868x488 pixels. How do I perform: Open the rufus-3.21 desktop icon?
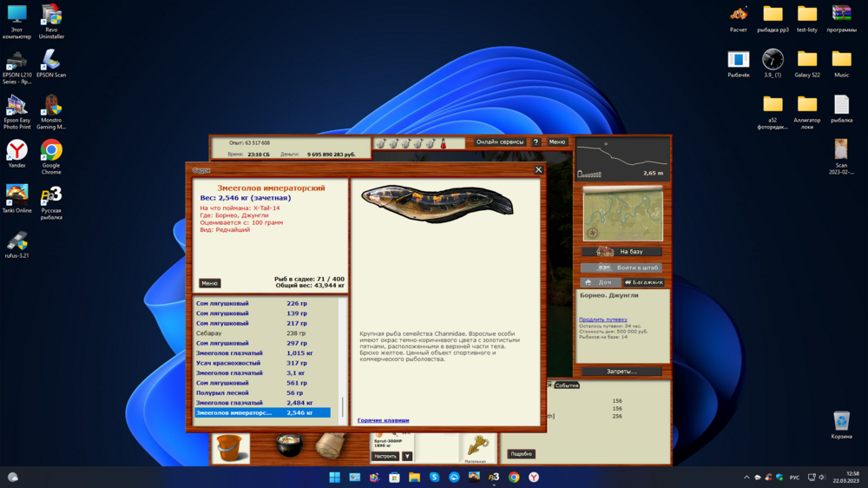pyautogui.click(x=16, y=245)
